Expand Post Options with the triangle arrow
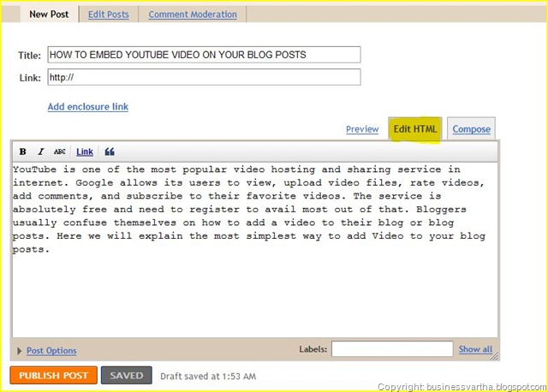548x392 pixels. 19,350
